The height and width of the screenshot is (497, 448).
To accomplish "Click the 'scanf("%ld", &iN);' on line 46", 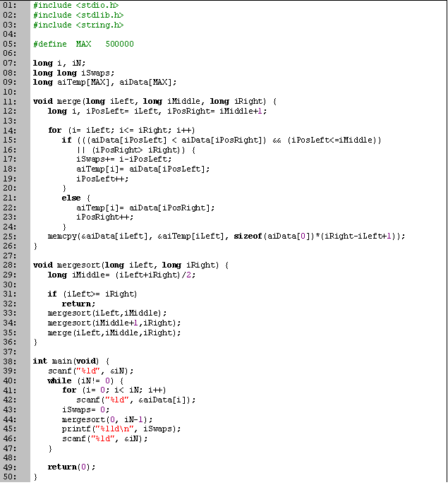I will click(105, 439).
